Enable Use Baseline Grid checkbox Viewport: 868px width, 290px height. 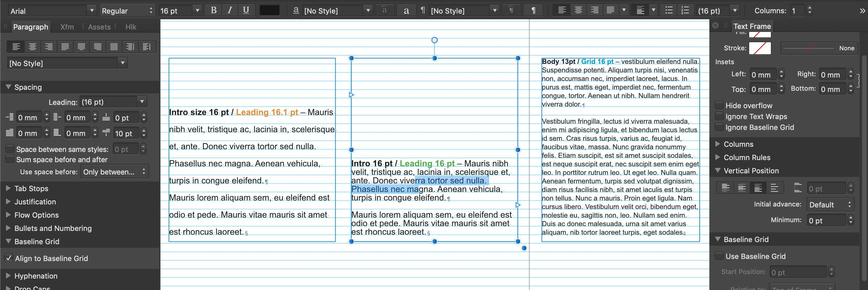(719, 256)
